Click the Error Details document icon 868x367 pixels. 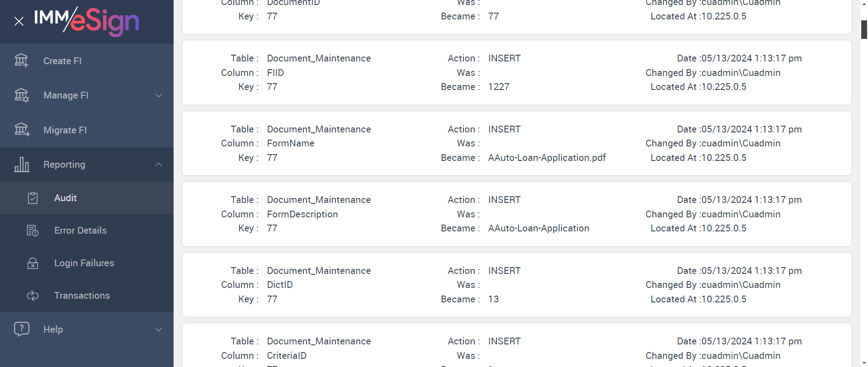33,231
